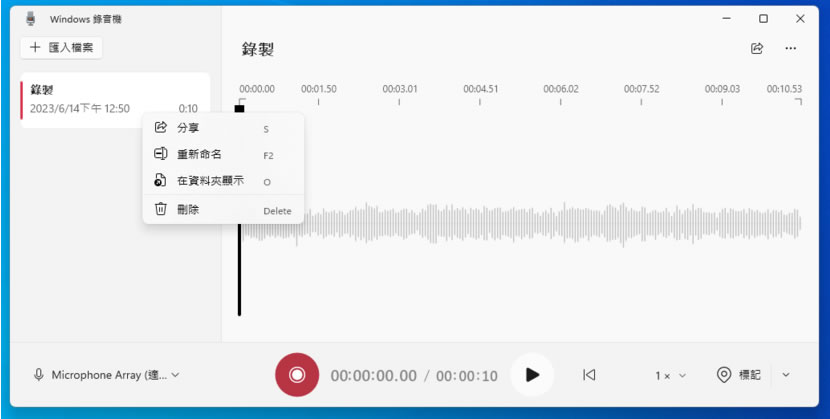Click the 00:09.03 timeline label
The height and width of the screenshot is (419, 830).
[722, 89]
